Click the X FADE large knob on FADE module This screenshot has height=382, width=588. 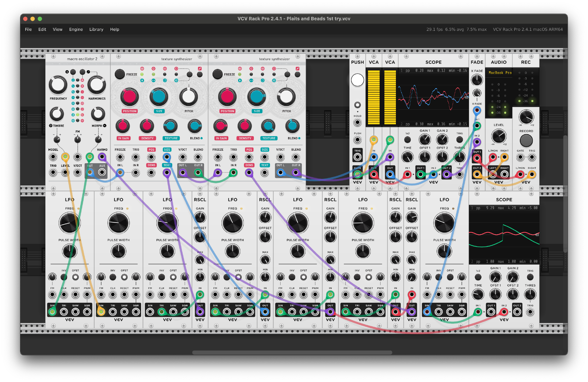tap(477, 80)
